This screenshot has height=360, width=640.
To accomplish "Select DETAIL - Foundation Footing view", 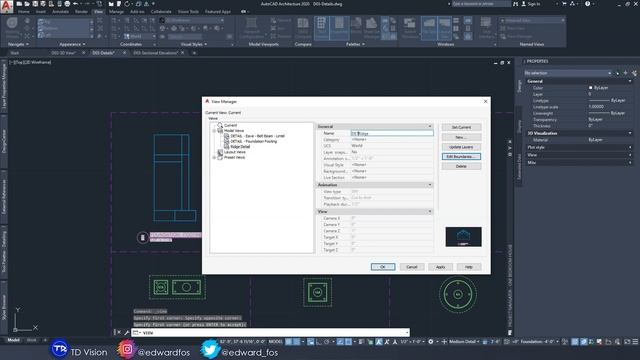I will (253, 141).
